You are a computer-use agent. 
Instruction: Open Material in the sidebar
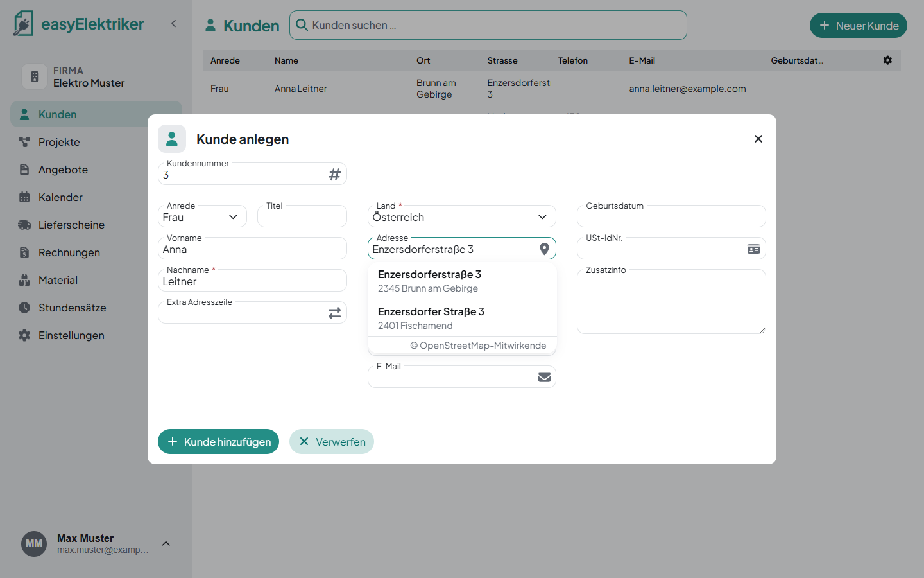(96, 280)
